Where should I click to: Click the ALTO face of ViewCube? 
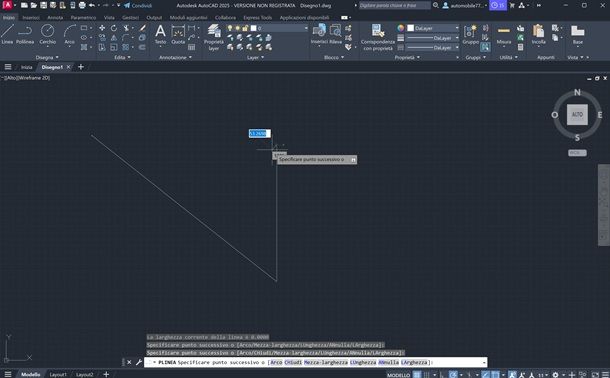click(x=577, y=115)
